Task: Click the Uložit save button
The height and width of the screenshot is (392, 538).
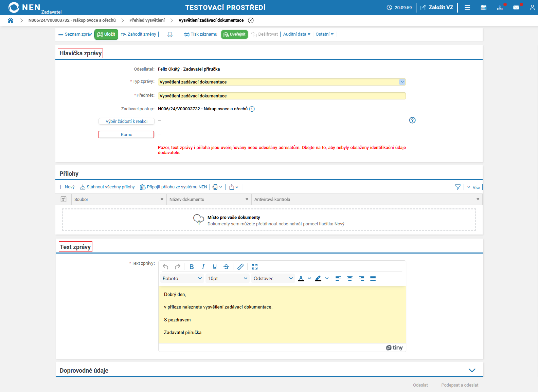Action: (x=106, y=34)
